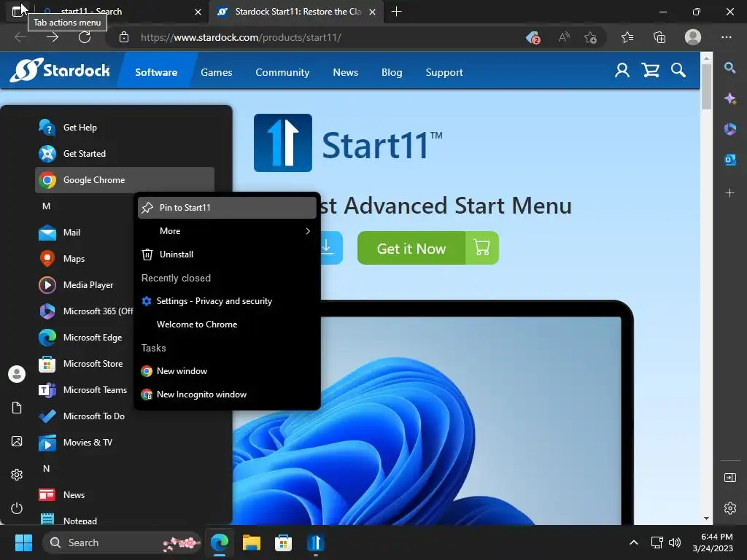Open Start11 app from taskbar

coord(315,542)
